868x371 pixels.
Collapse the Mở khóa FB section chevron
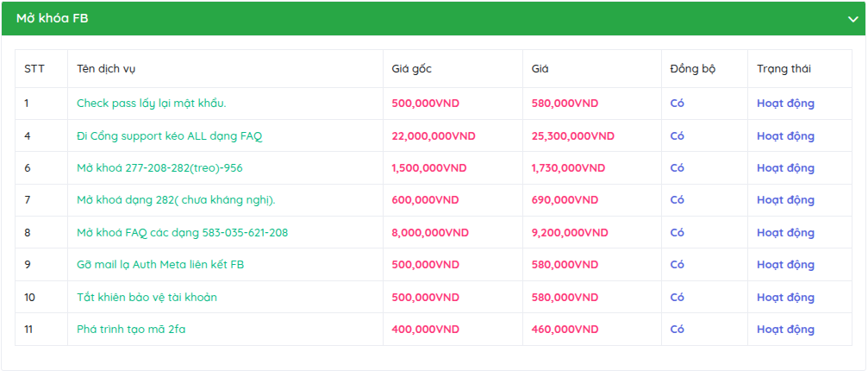(x=852, y=18)
